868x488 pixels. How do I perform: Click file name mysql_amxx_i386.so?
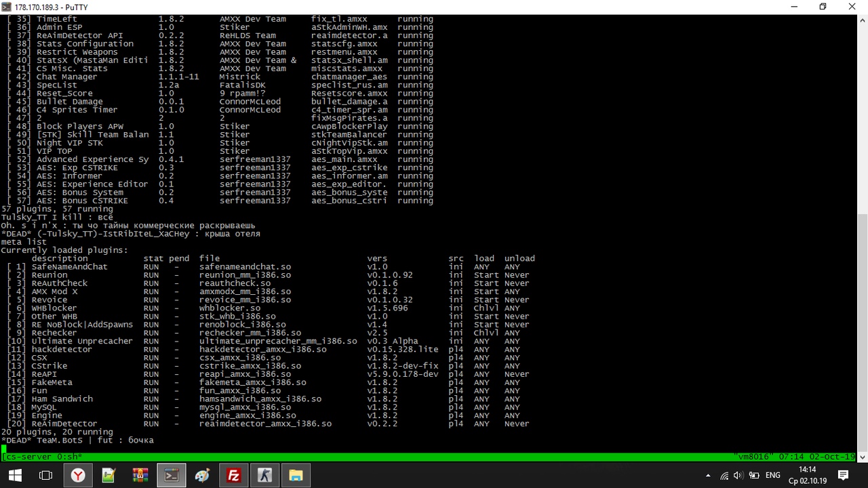click(245, 407)
